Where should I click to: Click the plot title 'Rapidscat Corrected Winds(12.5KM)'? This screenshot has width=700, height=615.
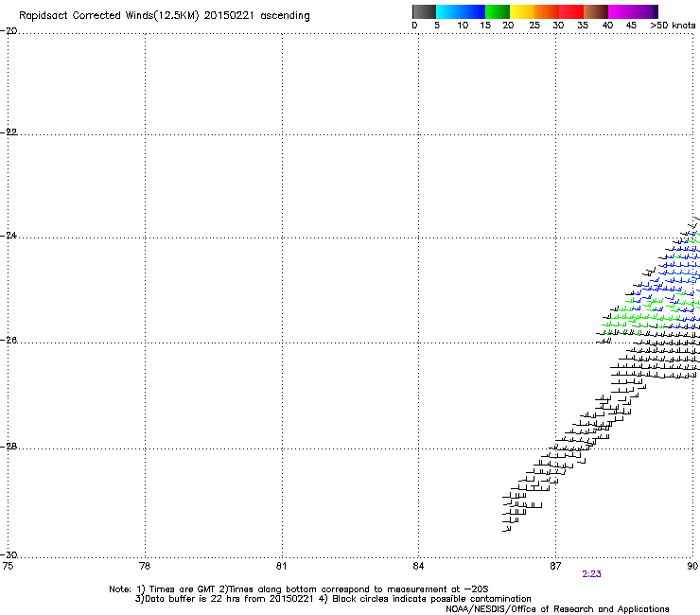pos(109,16)
